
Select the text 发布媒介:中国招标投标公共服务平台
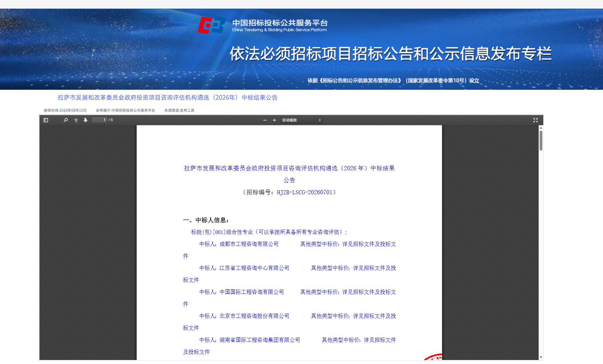coord(125,110)
